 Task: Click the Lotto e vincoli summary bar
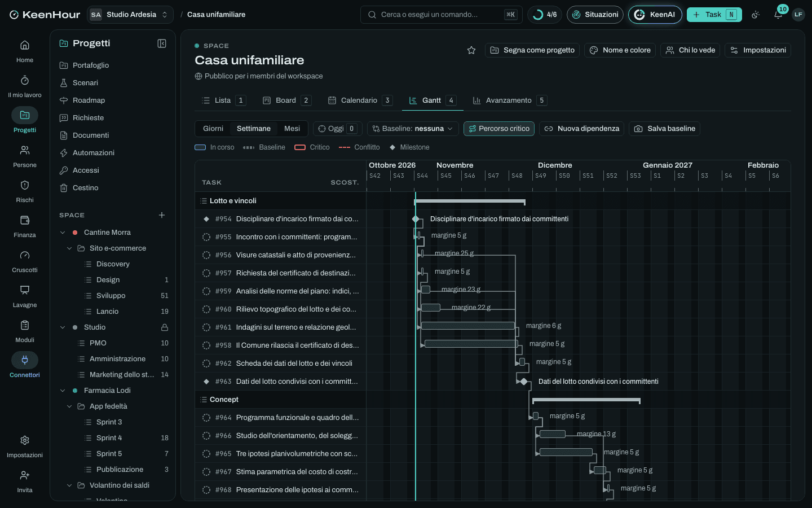coord(470,202)
